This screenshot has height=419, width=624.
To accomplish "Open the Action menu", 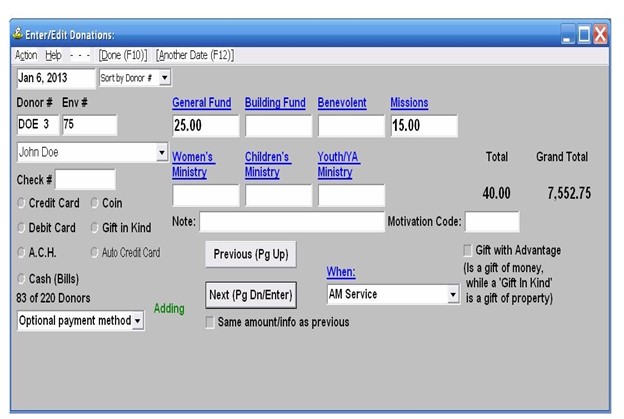I will [27, 55].
